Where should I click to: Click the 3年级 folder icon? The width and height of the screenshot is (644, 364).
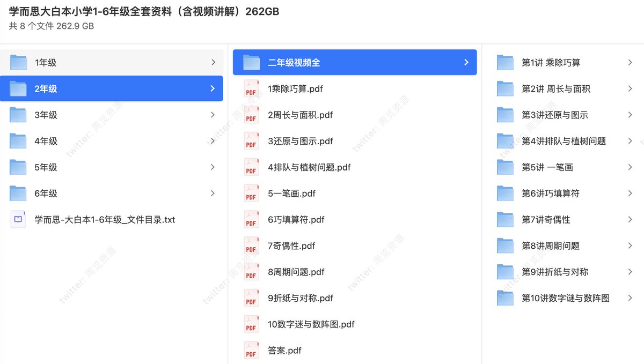click(18, 115)
